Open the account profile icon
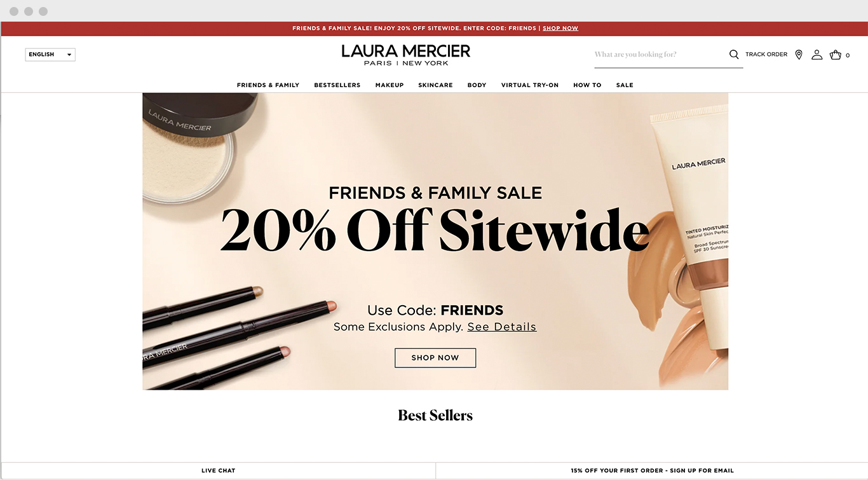The width and height of the screenshot is (868, 480). point(817,55)
